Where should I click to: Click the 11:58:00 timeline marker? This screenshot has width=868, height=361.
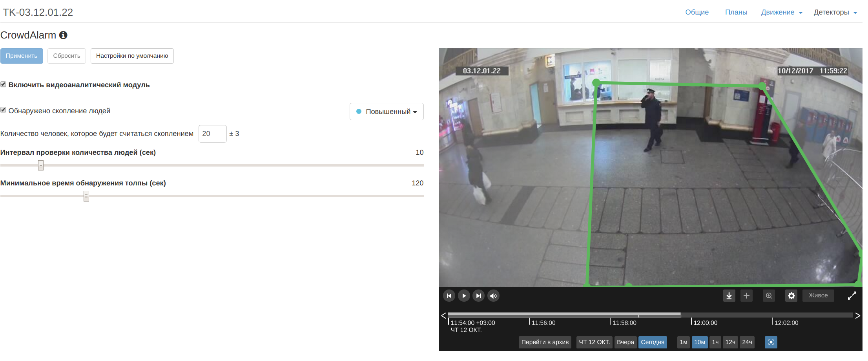pyautogui.click(x=624, y=323)
